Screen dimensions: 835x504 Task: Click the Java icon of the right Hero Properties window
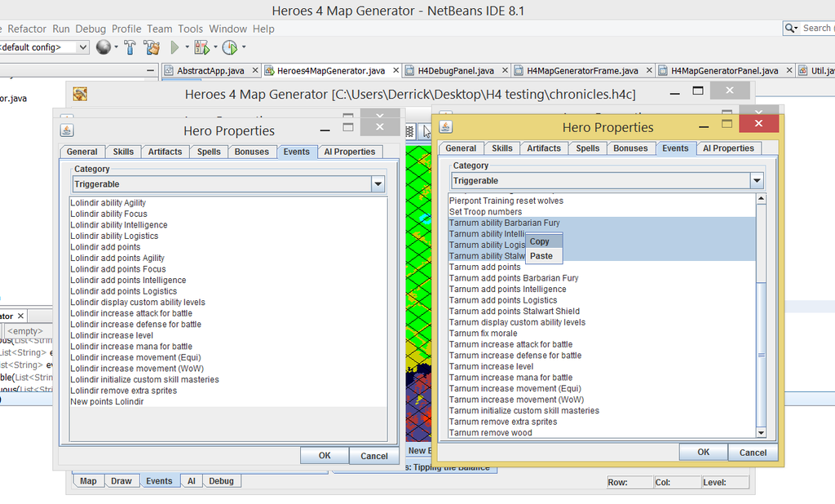coord(446,126)
